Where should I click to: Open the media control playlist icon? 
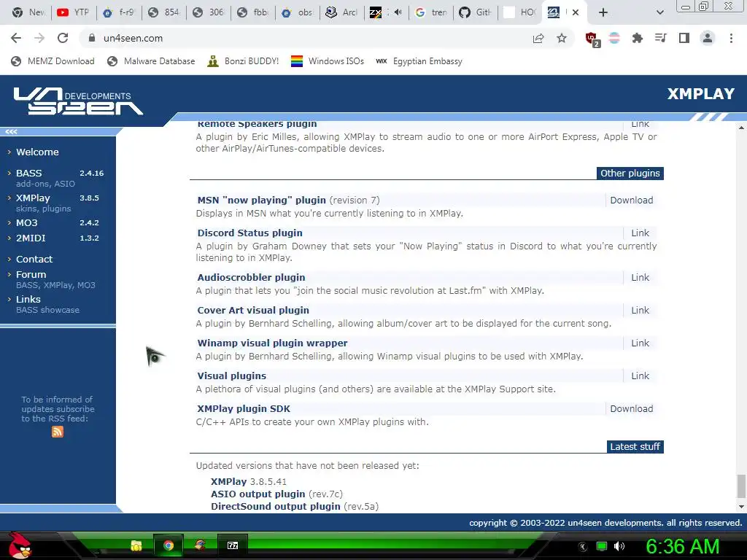point(660,38)
